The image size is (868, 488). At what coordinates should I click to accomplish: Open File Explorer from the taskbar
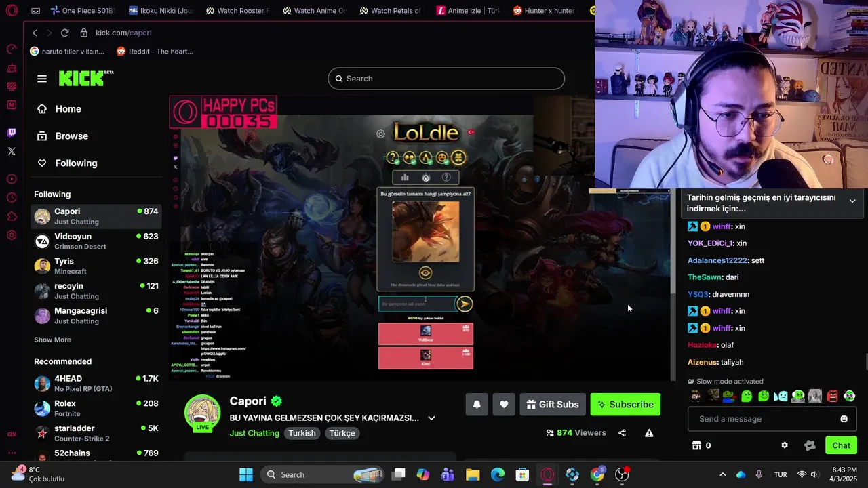473,474
